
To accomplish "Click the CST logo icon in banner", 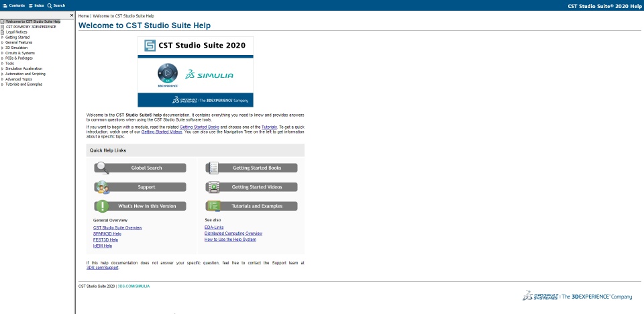I will tap(150, 45).
